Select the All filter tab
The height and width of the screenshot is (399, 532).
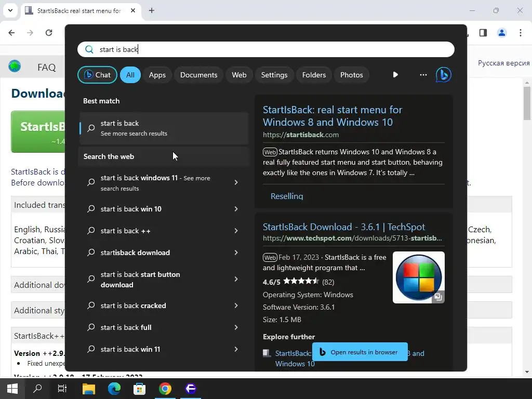(x=130, y=75)
